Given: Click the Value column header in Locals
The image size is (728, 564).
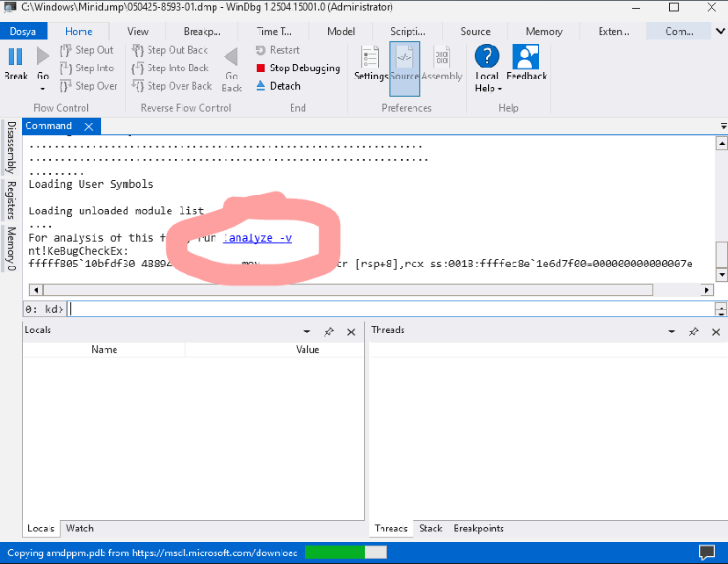Looking at the screenshot, I should tap(308, 350).
